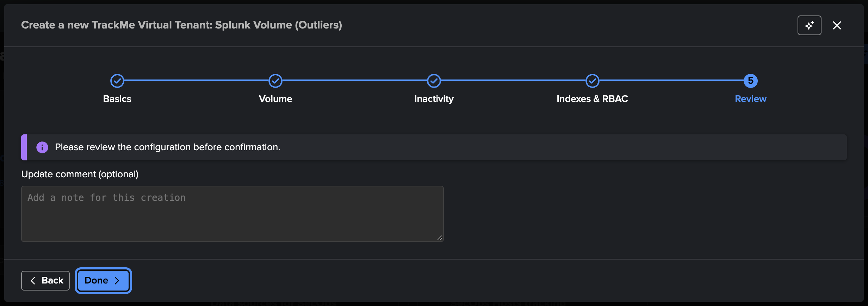Select the Review step label
The height and width of the screenshot is (306, 868).
tap(751, 99)
